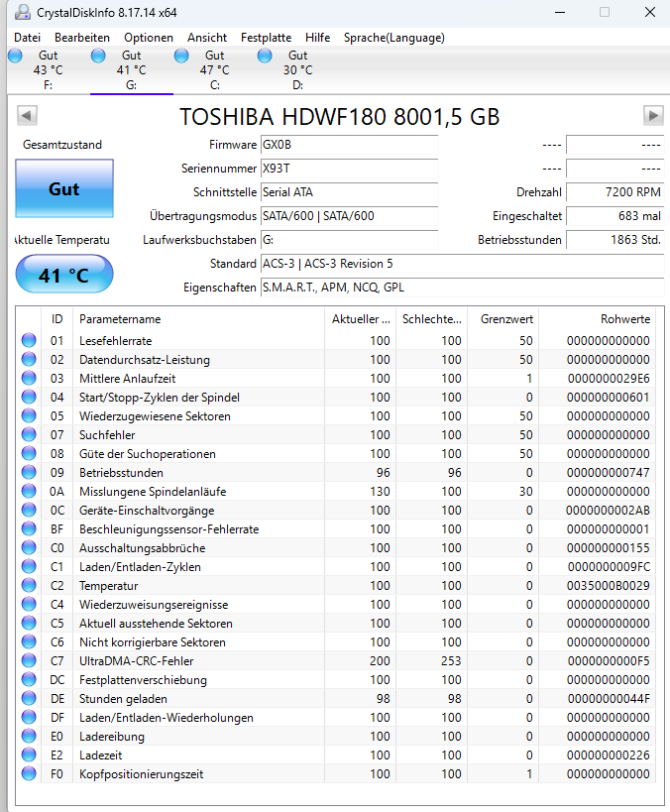
Task: Click the Parametername column header
Action: tap(199, 319)
